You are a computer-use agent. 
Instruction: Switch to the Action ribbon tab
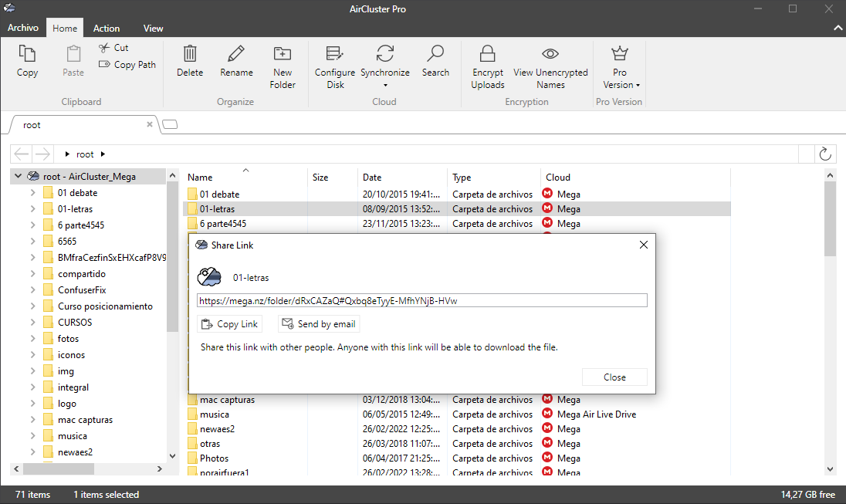pyautogui.click(x=107, y=29)
